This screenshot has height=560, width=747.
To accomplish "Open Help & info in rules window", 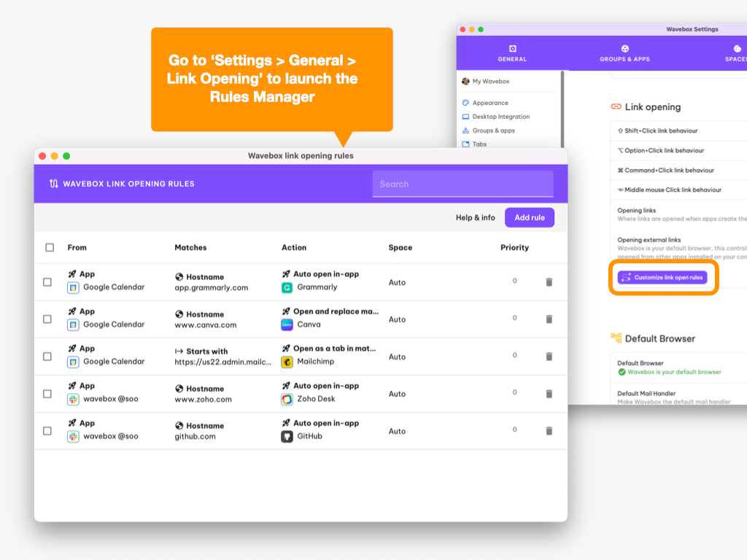I will 475,217.
